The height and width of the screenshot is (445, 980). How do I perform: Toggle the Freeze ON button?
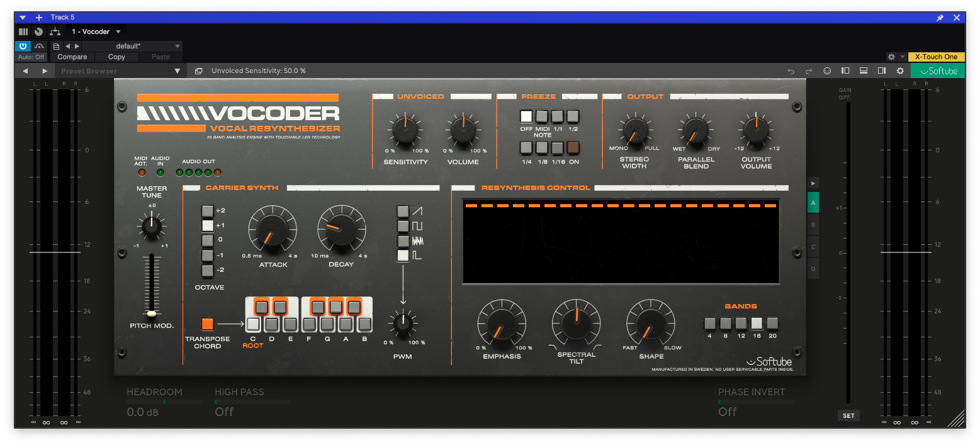pos(573,148)
